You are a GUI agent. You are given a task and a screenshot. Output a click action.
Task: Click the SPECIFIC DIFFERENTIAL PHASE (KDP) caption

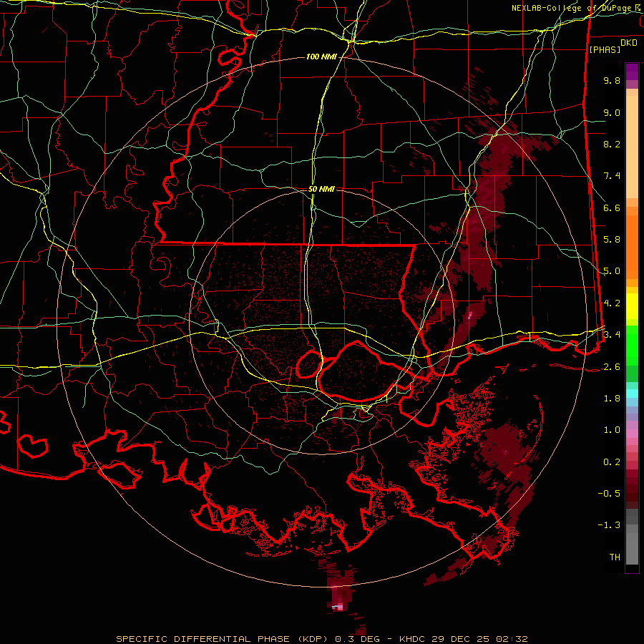224,639
